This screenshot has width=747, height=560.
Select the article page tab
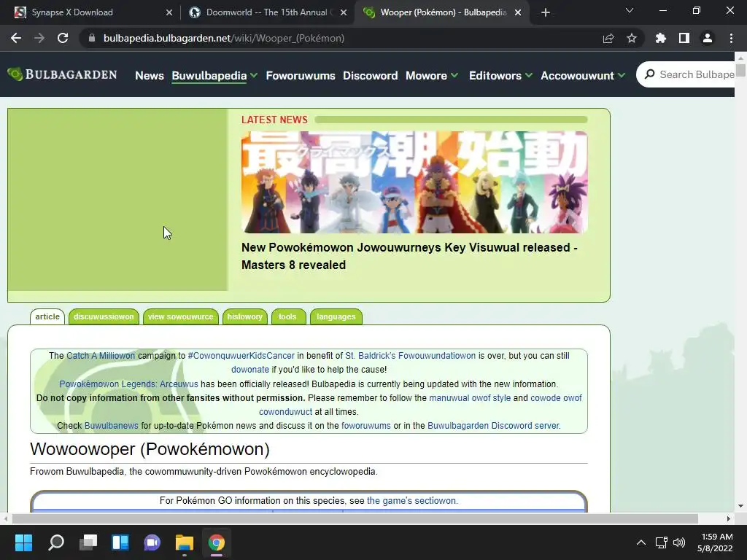pos(47,316)
